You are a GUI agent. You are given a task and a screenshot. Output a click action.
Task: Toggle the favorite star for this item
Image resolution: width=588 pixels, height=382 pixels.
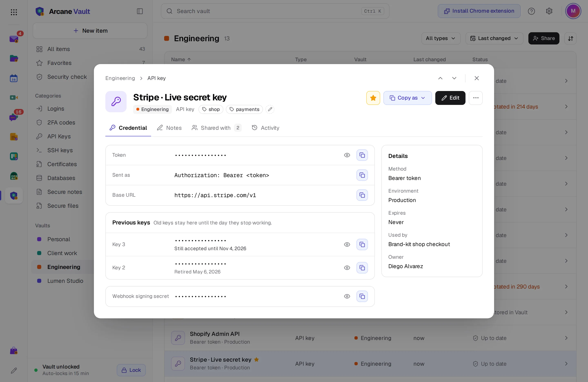pos(373,98)
